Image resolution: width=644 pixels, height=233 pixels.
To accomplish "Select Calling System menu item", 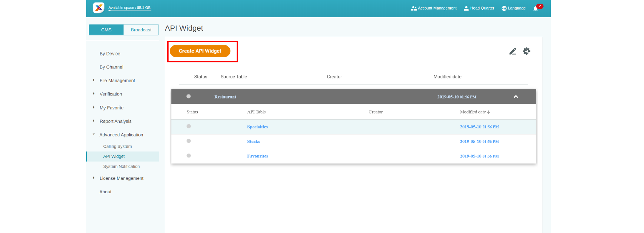I will [x=117, y=147].
